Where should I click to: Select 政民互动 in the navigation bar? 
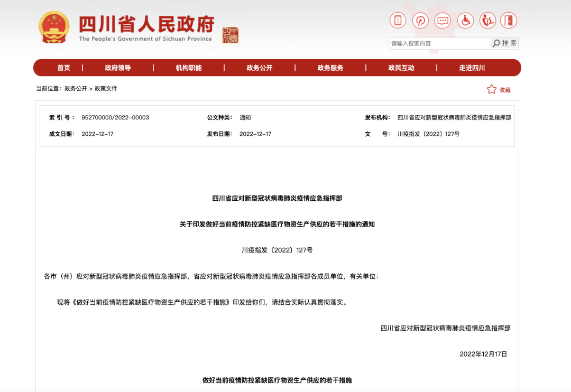[401, 68]
